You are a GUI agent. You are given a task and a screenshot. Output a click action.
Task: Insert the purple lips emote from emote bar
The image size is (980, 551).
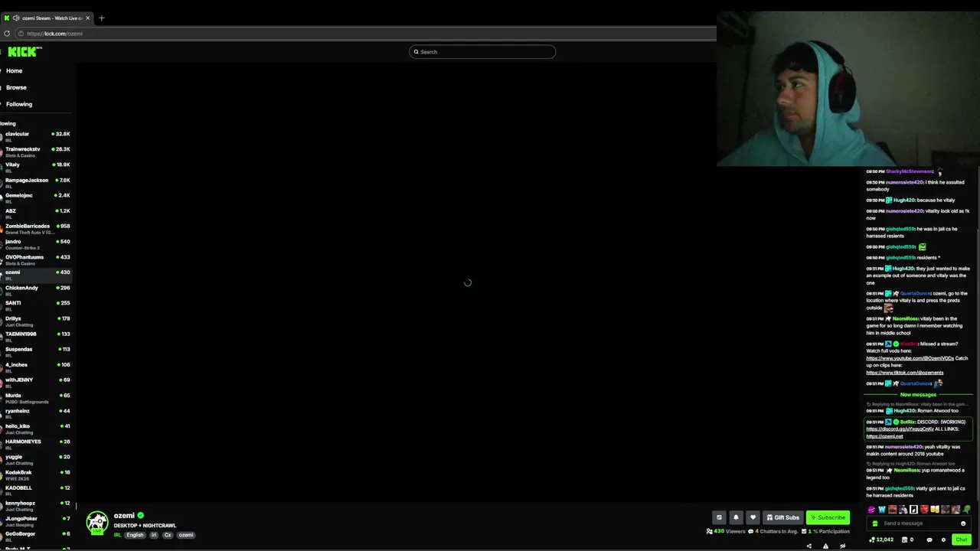click(x=871, y=510)
